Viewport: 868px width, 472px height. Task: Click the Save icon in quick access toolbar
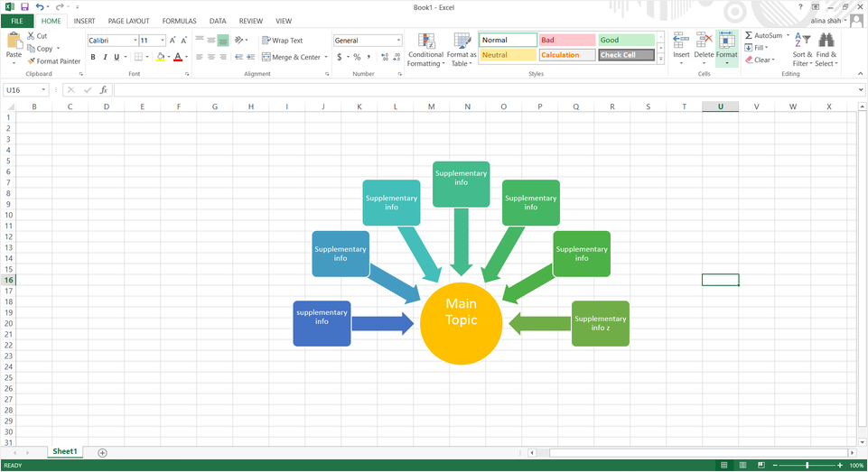click(x=24, y=7)
